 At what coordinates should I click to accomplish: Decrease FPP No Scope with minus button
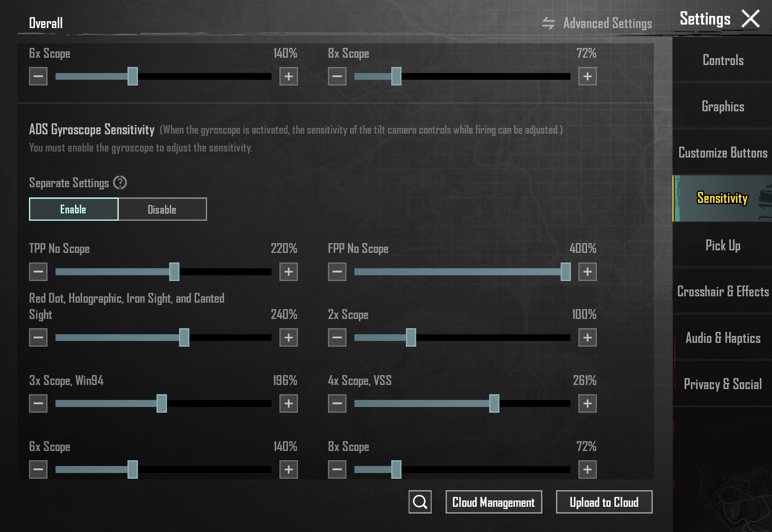point(337,272)
